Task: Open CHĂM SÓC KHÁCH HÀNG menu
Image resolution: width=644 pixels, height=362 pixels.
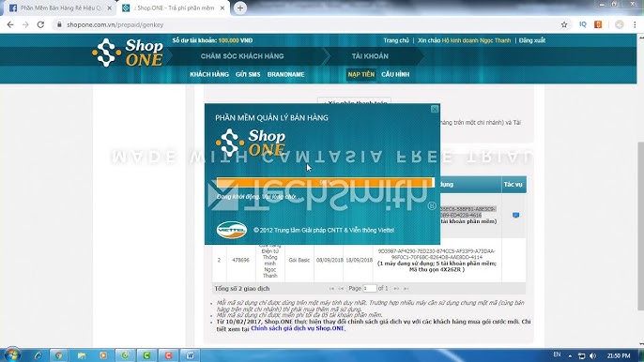Action: (242, 56)
